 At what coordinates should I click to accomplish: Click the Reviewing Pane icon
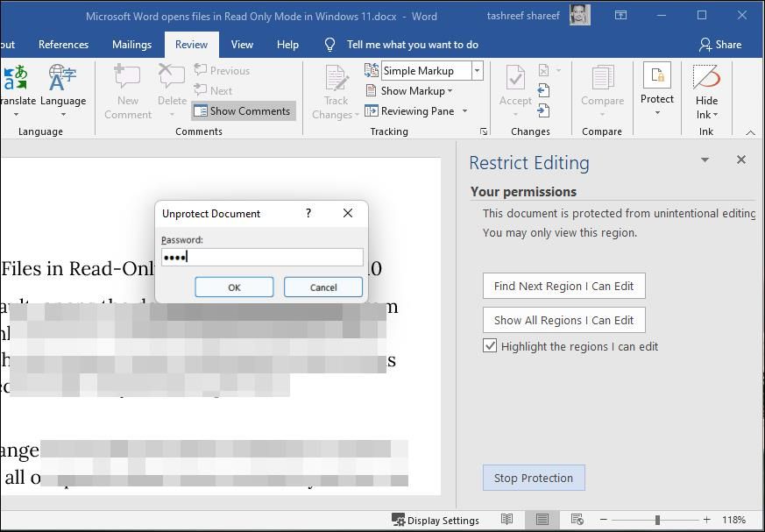point(372,111)
